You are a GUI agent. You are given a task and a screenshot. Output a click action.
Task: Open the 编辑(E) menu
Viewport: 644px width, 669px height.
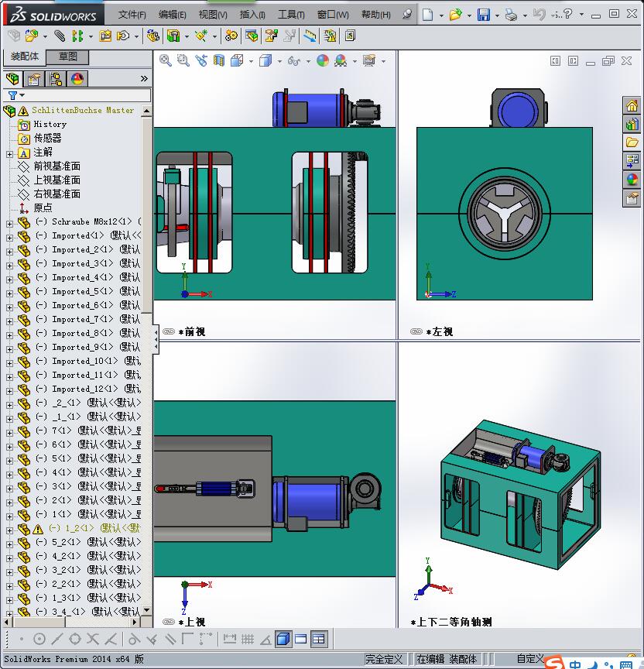(173, 15)
